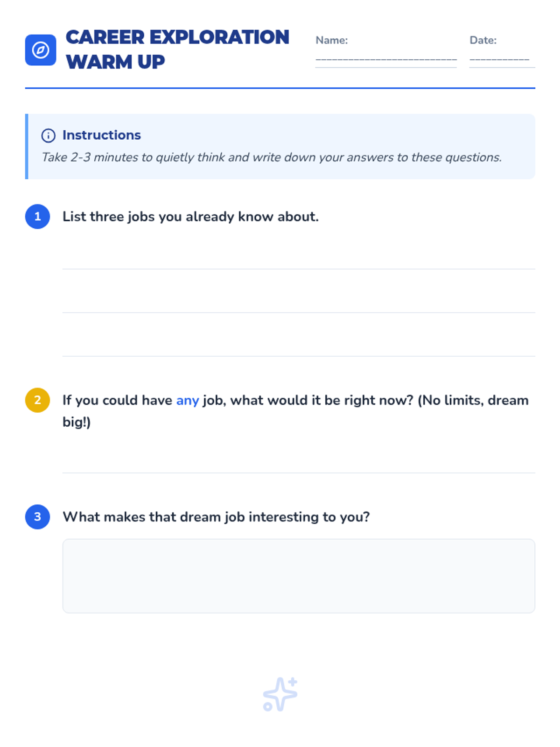
Task: Select the blue number 3 badge
Action: 38,517
